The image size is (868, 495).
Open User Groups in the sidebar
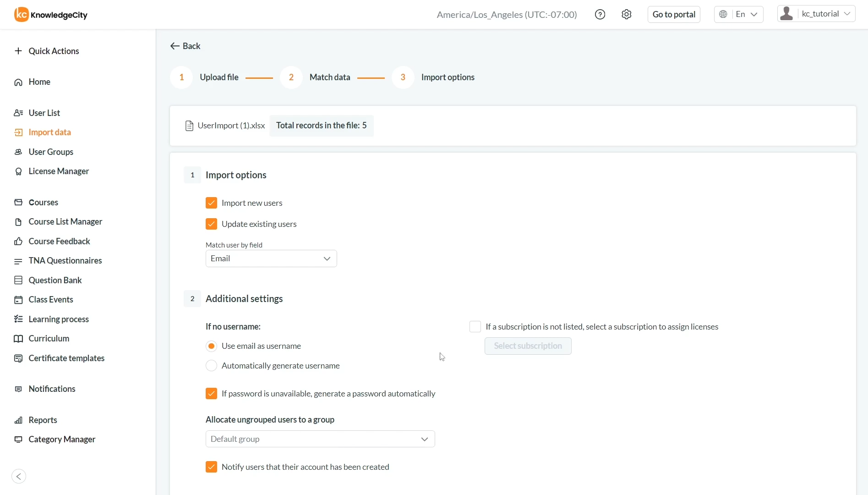51,152
